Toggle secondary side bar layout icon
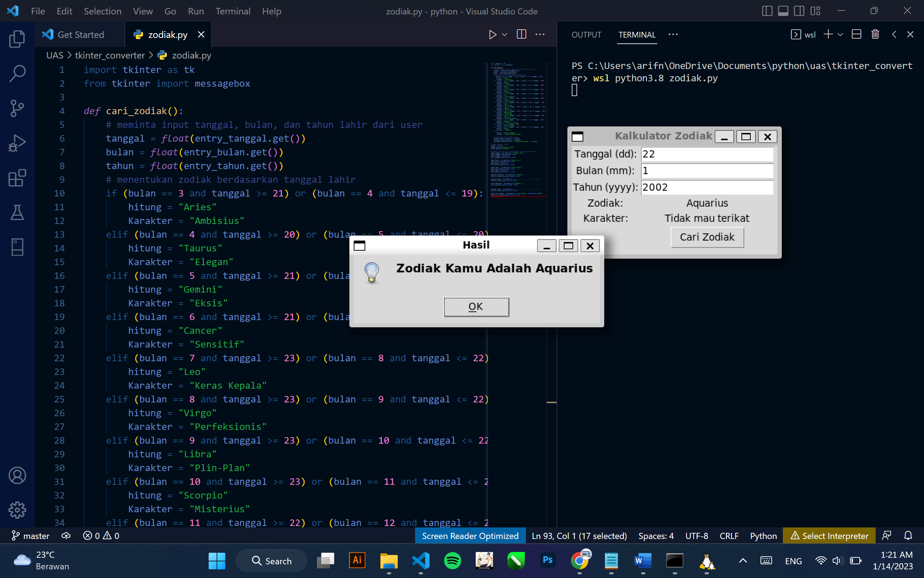 click(799, 11)
